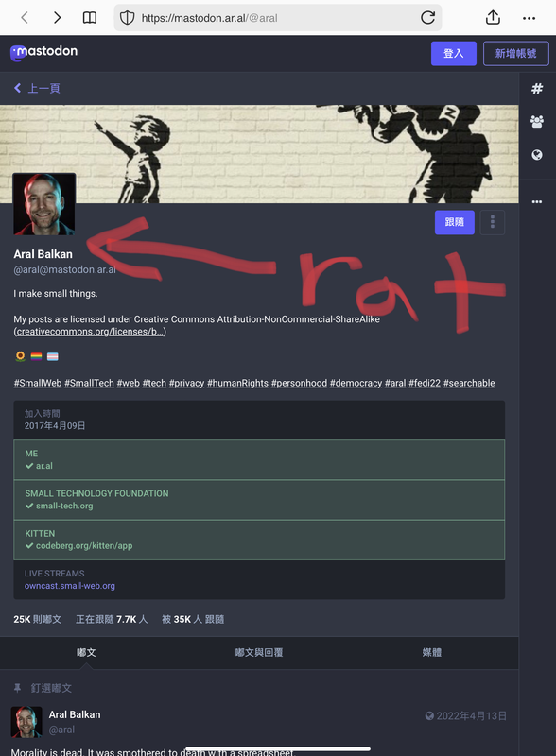Open the #fedi22 hashtag
The width and height of the screenshot is (556, 756).
point(425,384)
